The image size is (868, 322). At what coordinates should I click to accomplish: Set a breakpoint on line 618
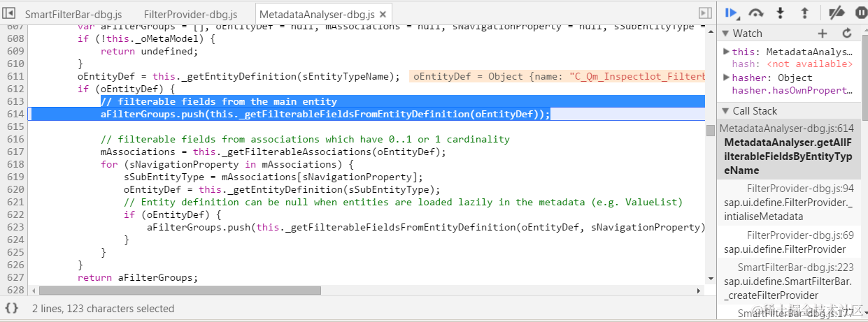15,164
